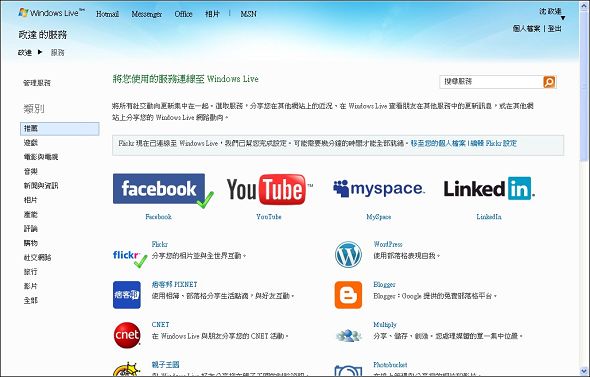Click the Photobucket title link

tap(390, 365)
